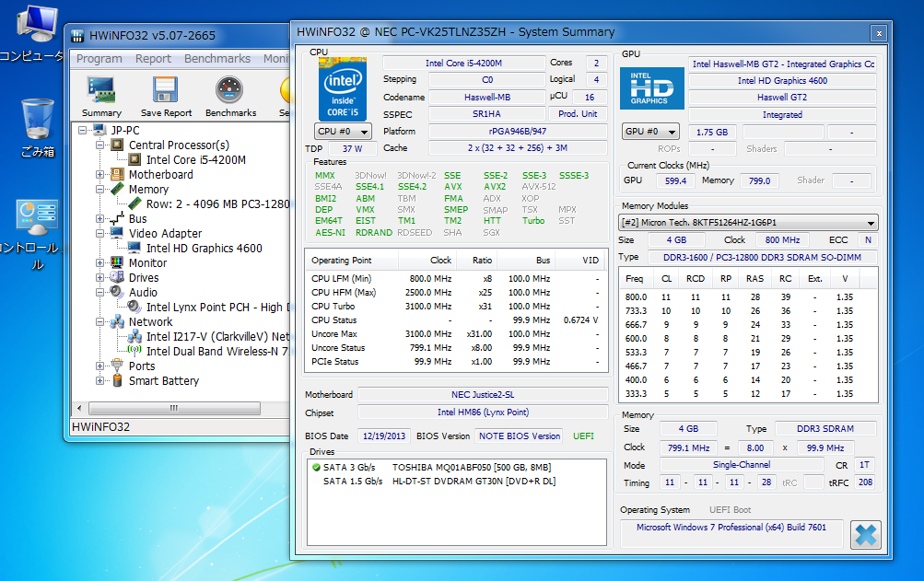Click the Intel HM86 (Lynx Point) chipset field

click(483, 413)
